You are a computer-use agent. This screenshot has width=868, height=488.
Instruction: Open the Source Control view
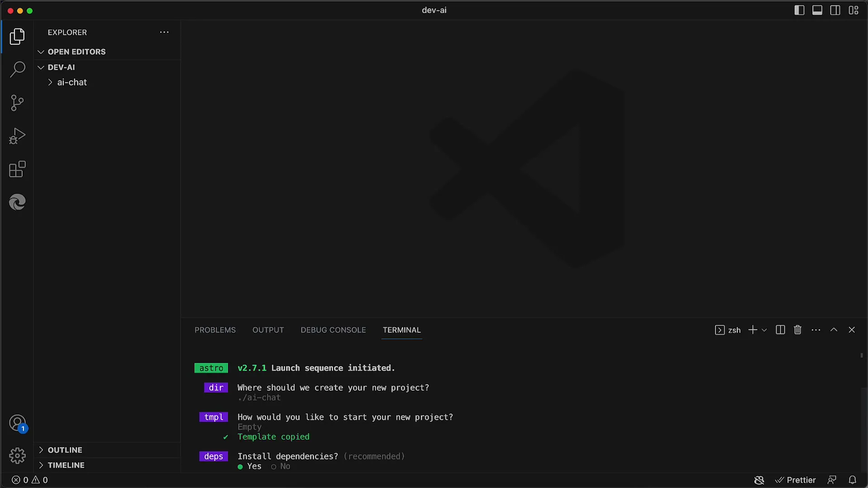pos(17,103)
